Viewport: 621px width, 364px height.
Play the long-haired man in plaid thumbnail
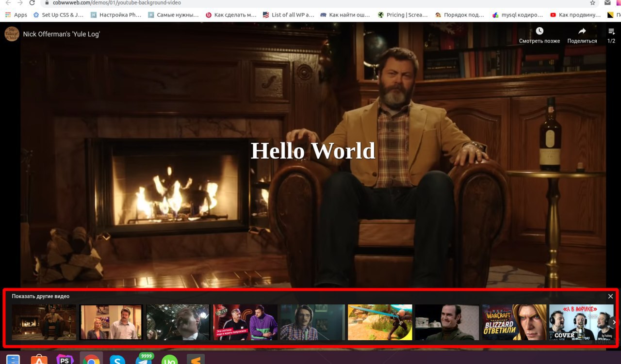[313, 322]
